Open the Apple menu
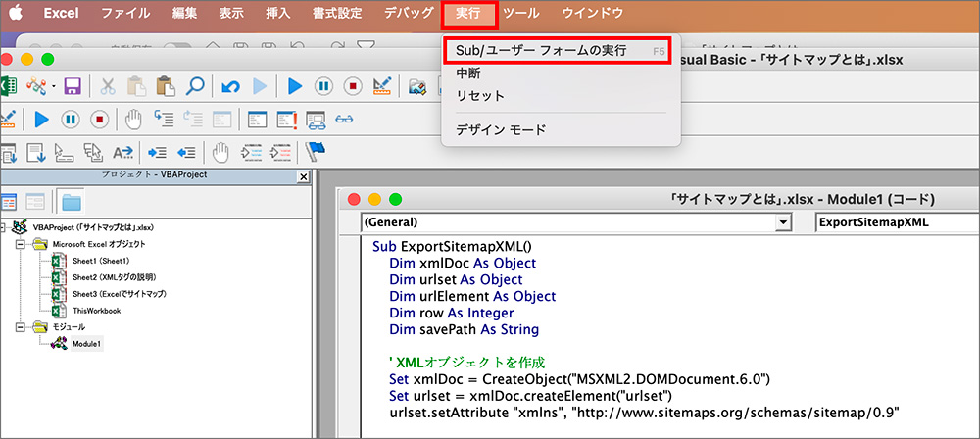 (x=17, y=13)
